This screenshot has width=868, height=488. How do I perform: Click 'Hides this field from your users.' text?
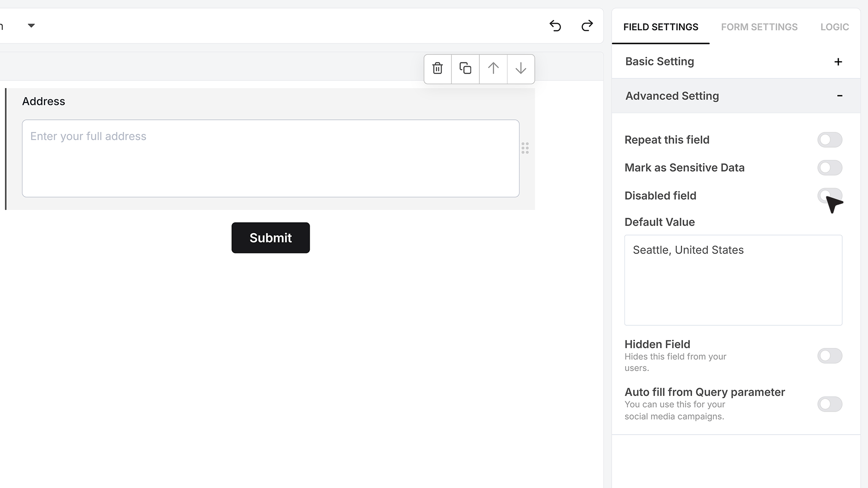click(675, 362)
